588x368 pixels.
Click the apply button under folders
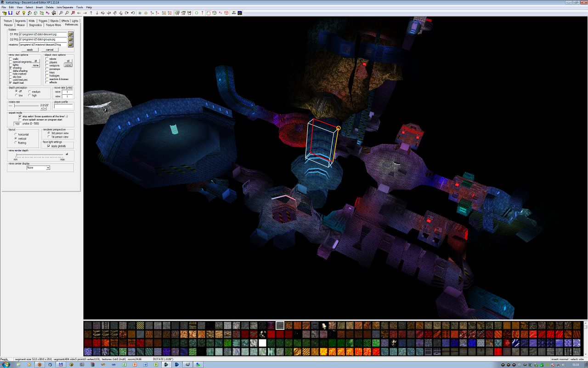click(x=30, y=50)
